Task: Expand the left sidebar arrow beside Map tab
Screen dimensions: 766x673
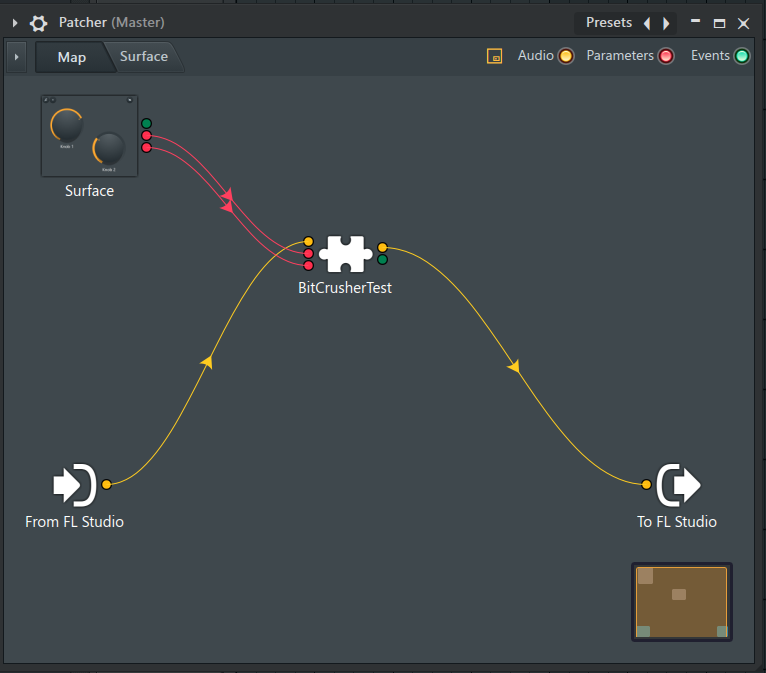Action: click(x=16, y=57)
